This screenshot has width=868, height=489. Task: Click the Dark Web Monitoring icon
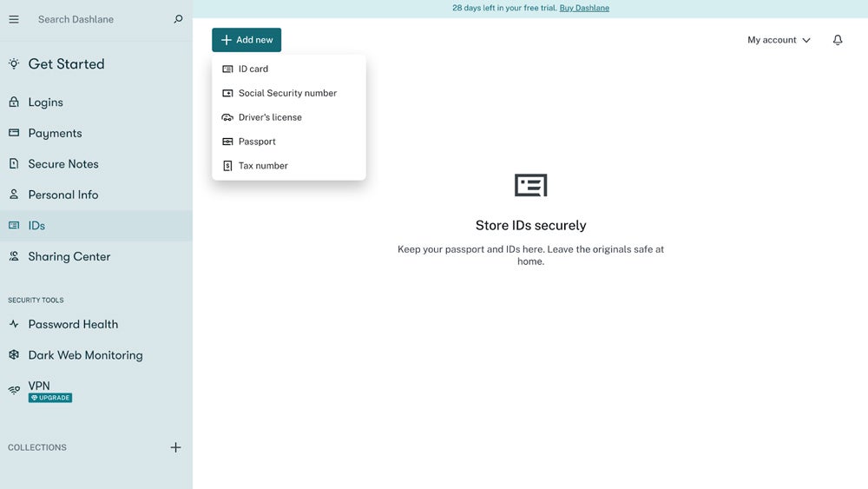[14, 355]
